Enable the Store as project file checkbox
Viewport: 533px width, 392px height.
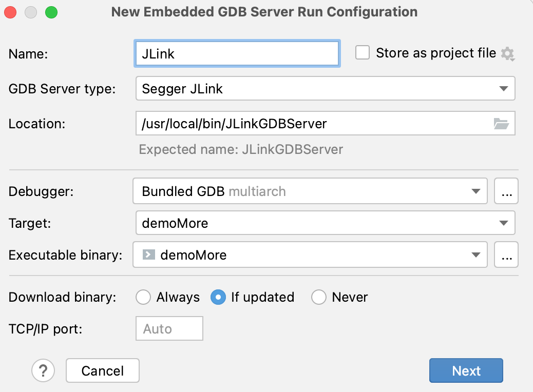click(x=363, y=52)
